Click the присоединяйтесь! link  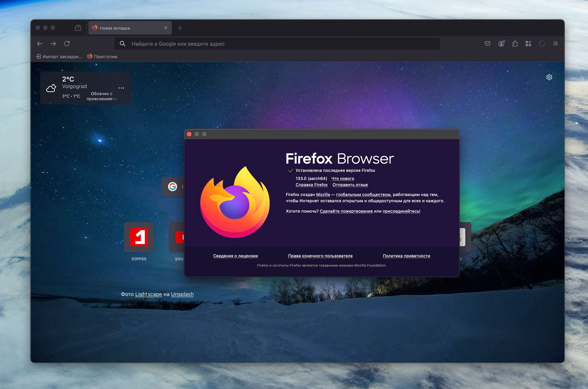coord(401,211)
